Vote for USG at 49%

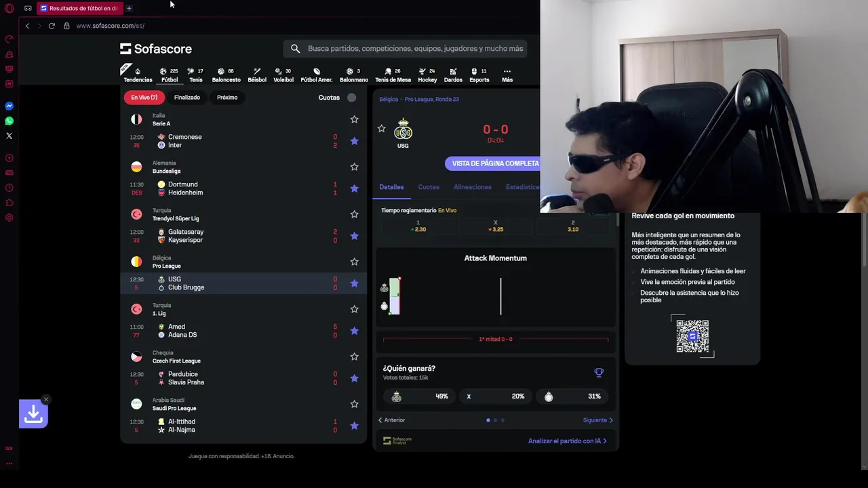click(x=418, y=396)
